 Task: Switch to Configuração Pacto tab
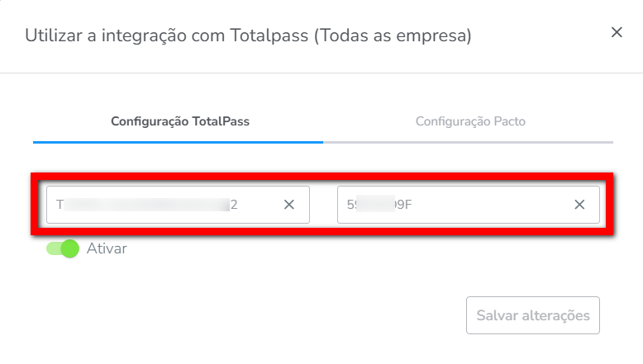click(470, 121)
